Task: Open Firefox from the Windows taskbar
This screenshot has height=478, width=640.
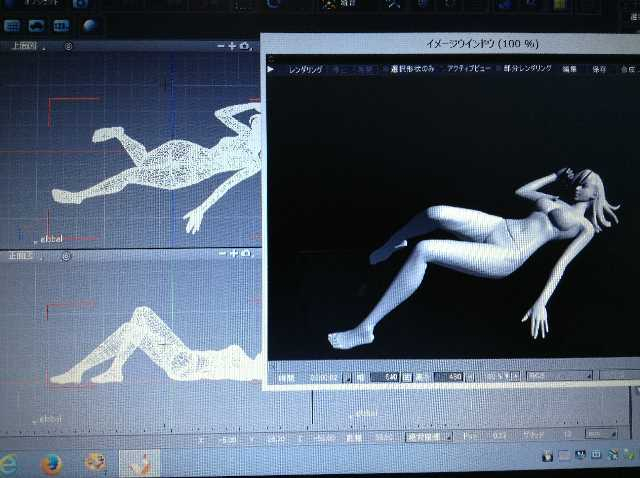Action: coord(52,462)
